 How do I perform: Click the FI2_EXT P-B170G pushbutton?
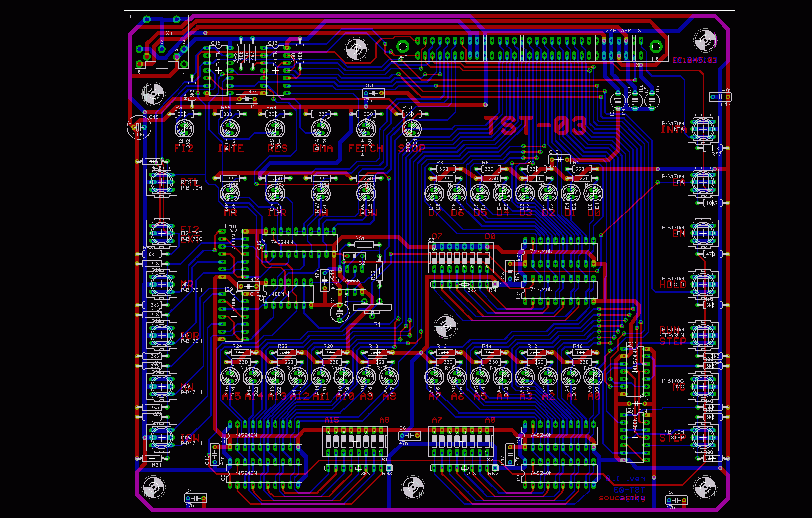coord(162,233)
